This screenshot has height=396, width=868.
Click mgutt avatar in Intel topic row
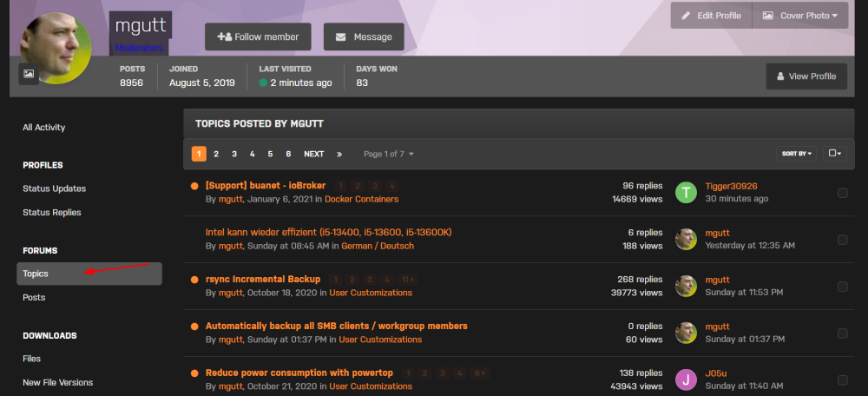pos(686,240)
